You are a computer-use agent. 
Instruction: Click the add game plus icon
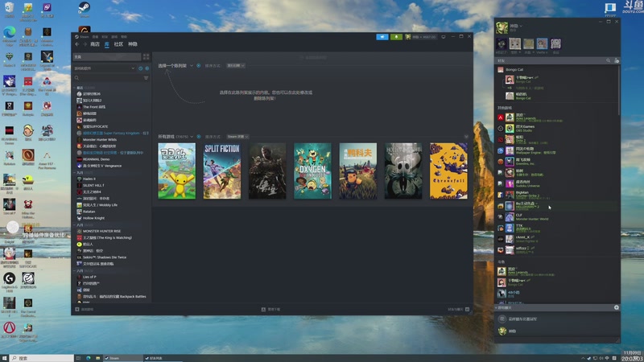77,309
